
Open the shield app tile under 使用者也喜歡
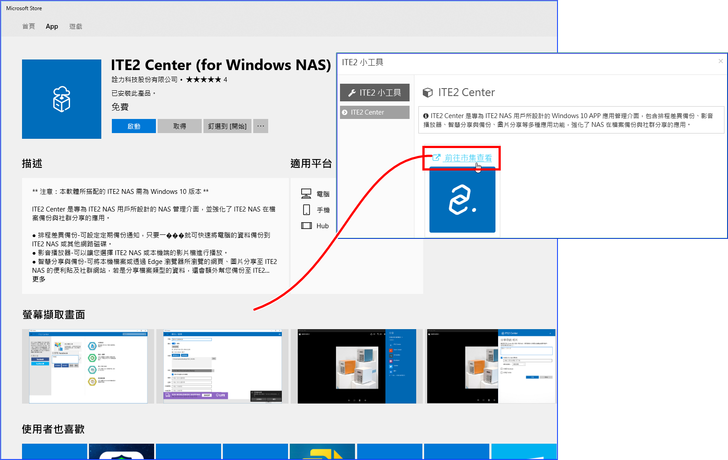122,452
